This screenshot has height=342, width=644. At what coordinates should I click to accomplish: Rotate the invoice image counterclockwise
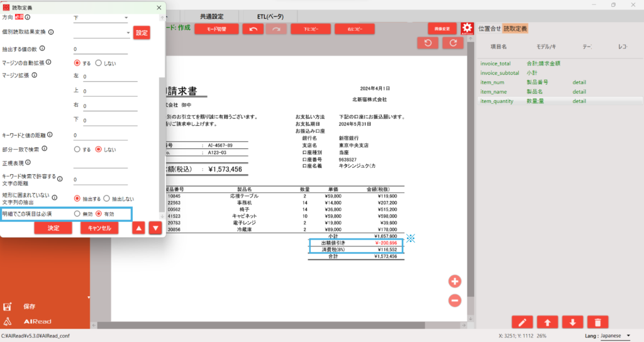428,43
